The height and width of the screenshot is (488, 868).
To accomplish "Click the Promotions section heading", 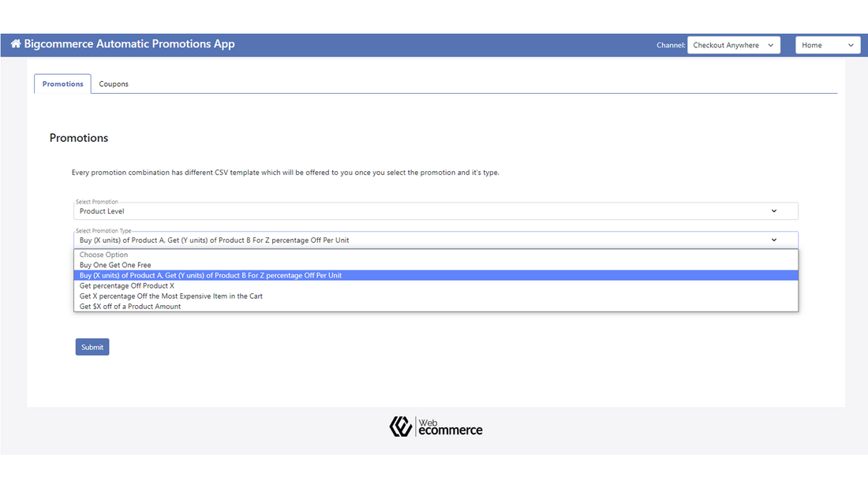I will click(x=79, y=138).
